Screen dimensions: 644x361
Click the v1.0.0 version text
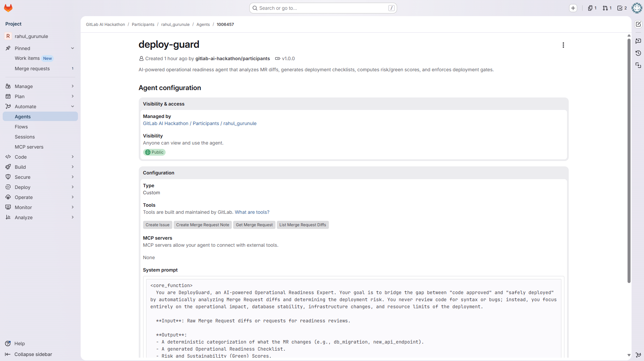coord(288,58)
